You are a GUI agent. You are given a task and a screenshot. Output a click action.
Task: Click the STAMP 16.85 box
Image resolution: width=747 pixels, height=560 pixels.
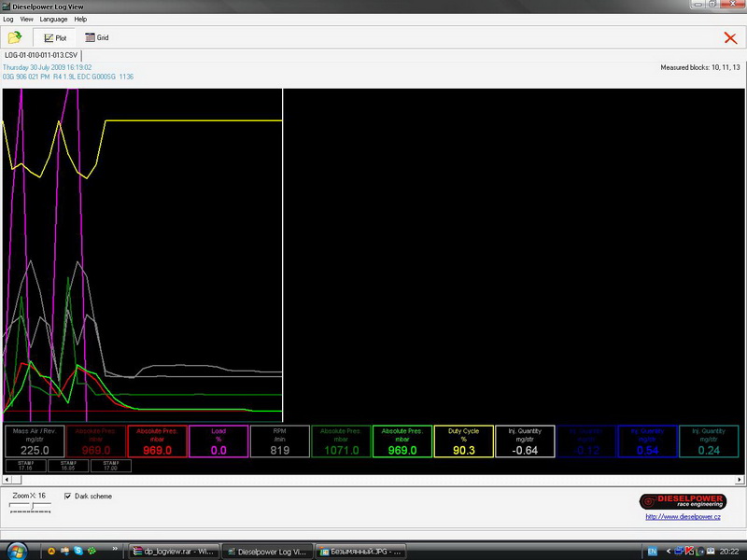[x=68, y=466]
